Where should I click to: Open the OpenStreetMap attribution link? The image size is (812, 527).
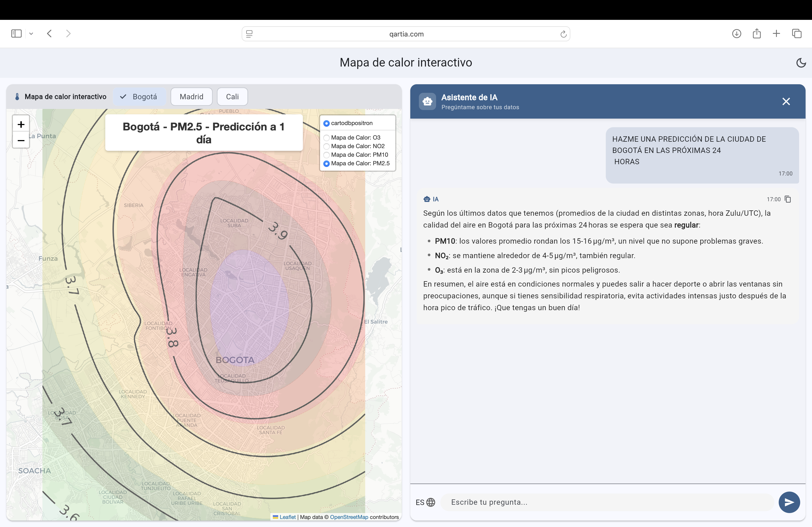click(349, 517)
